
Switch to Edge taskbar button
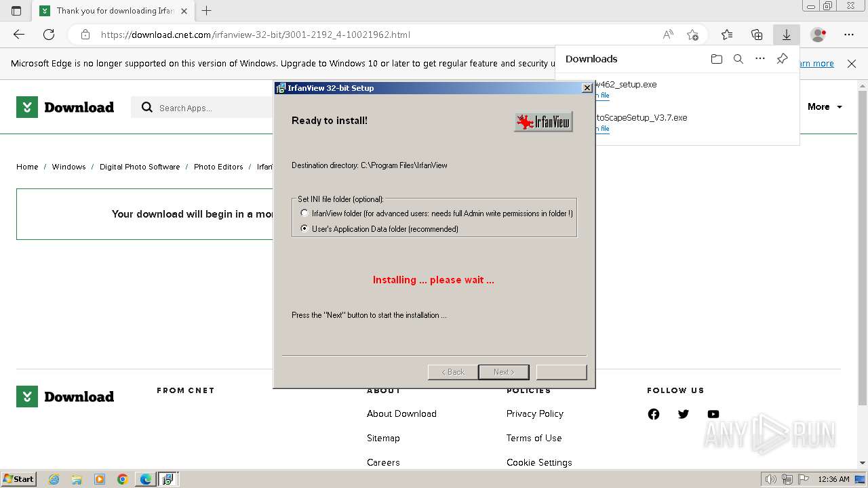(146, 479)
